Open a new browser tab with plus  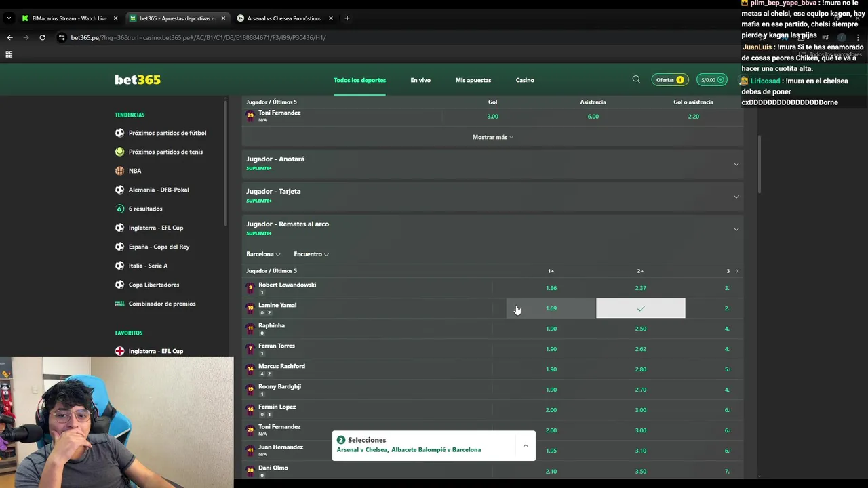[x=347, y=18]
